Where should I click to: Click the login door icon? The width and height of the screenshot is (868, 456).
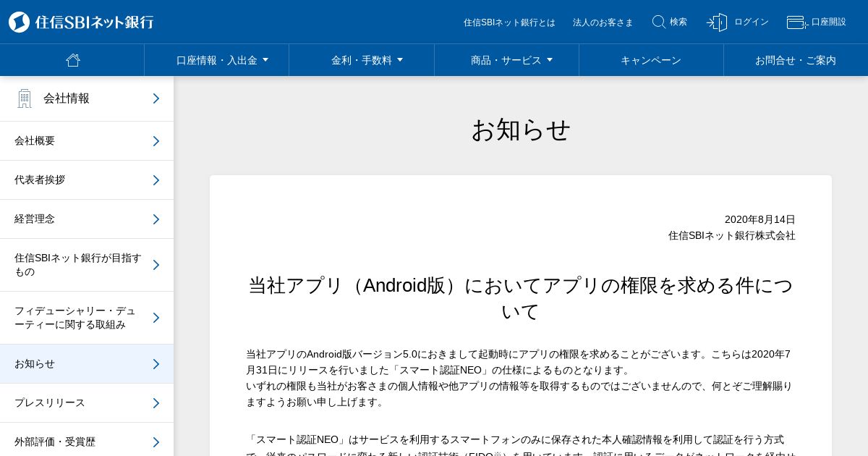(717, 22)
